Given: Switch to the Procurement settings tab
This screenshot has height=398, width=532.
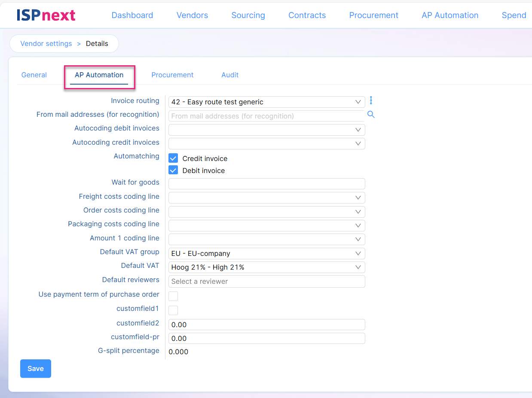Looking at the screenshot, I should coord(172,75).
